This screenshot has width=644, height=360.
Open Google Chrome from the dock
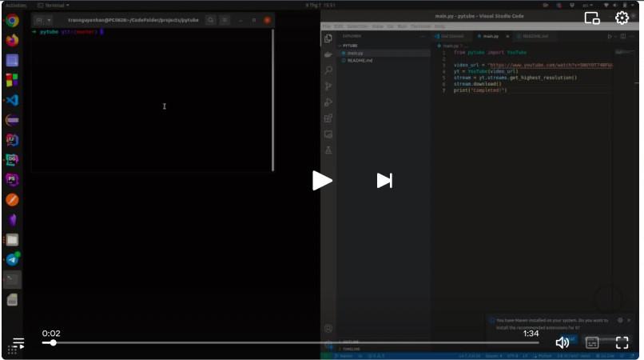click(12, 21)
